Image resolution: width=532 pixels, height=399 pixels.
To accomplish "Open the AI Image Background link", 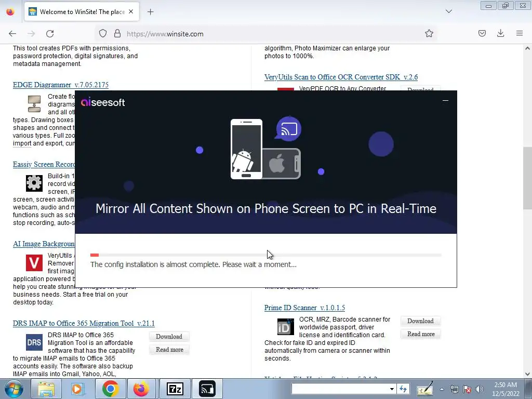I will 44,244.
